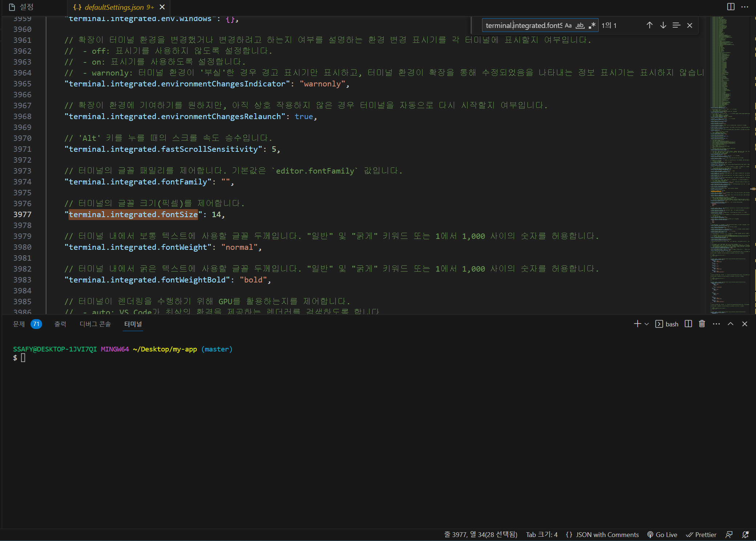Enable regular expression search option
Viewport: 756px width, 541px height.
pyautogui.click(x=592, y=25)
